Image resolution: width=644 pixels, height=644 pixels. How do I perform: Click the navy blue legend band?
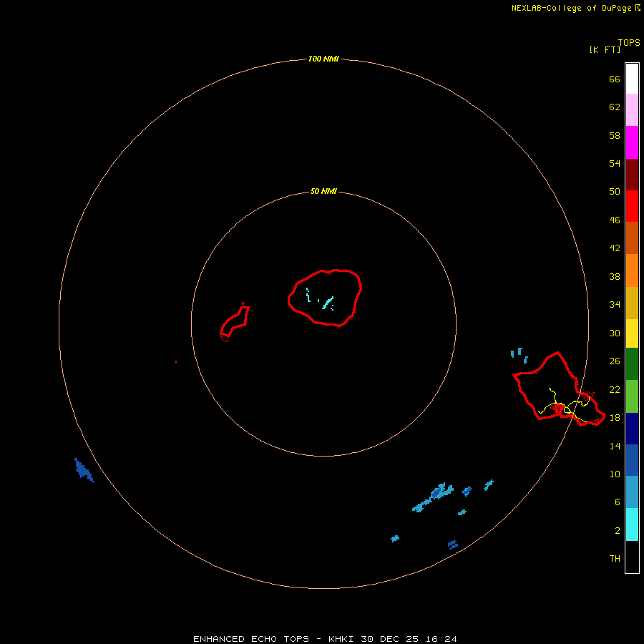tap(632, 429)
